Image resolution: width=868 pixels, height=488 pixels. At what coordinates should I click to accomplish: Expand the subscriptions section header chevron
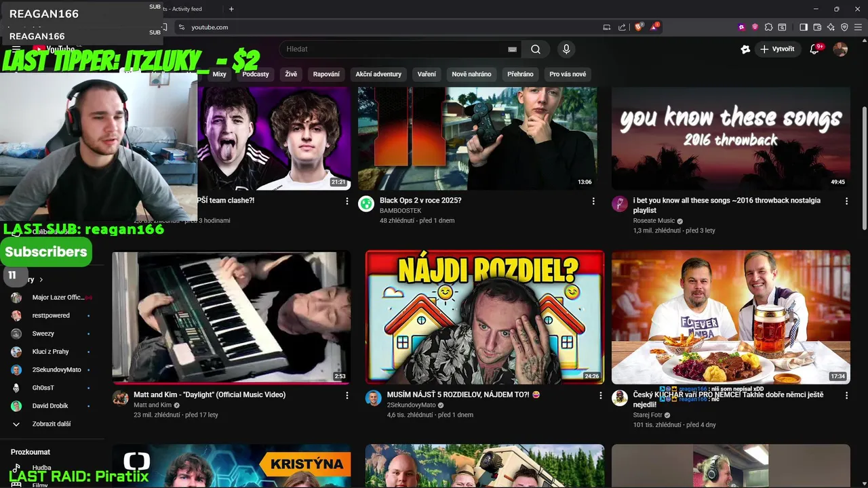41,279
